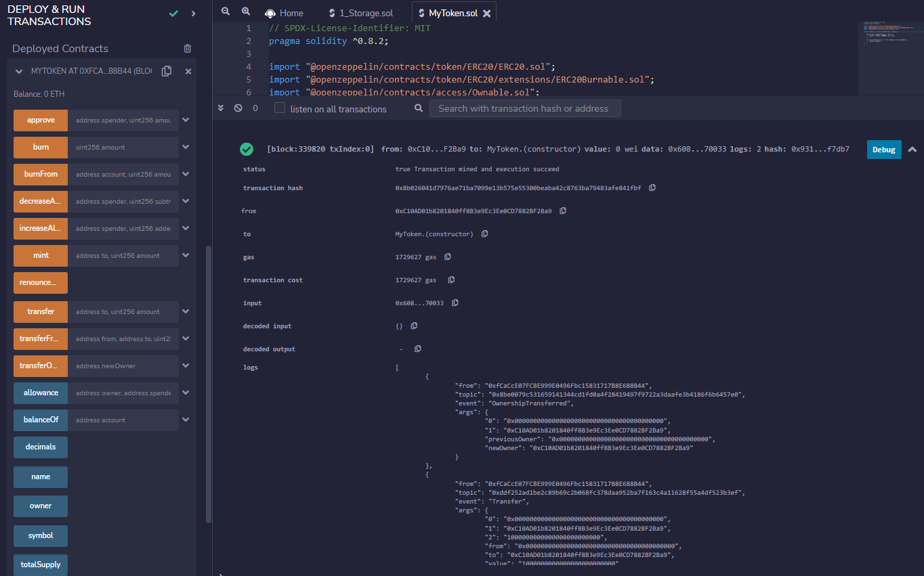The image size is (924, 576).
Task: Expand the mint function parameters
Action: click(186, 255)
